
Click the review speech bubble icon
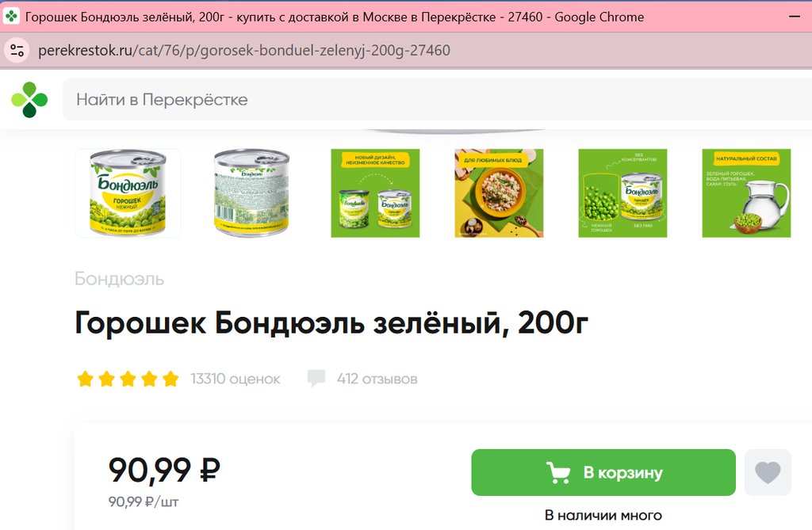(x=316, y=378)
